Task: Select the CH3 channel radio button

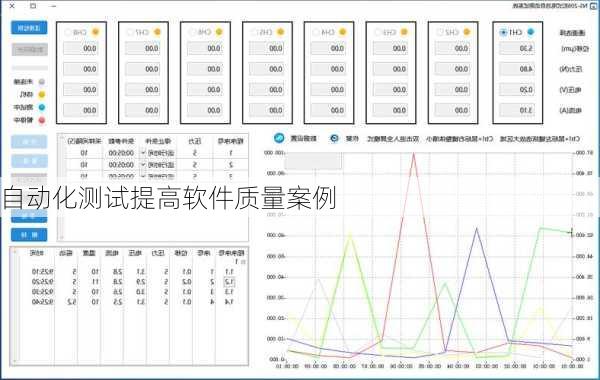Action: point(378,33)
